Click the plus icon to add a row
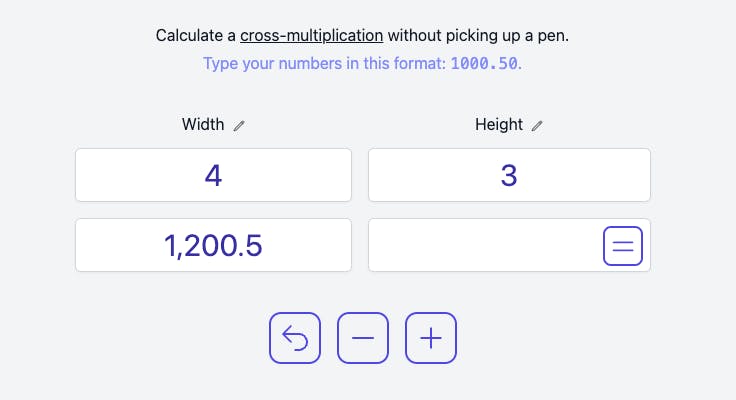The height and width of the screenshot is (400, 736). coord(431,338)
